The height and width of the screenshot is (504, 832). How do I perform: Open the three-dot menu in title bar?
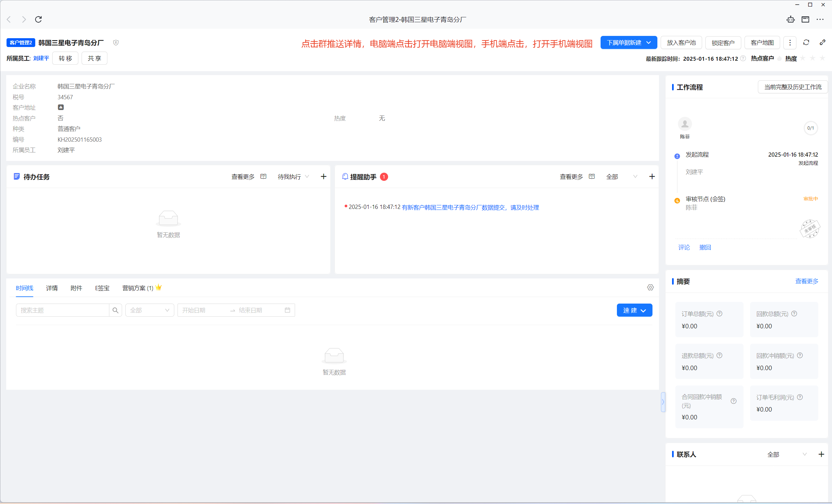[820, 19]
